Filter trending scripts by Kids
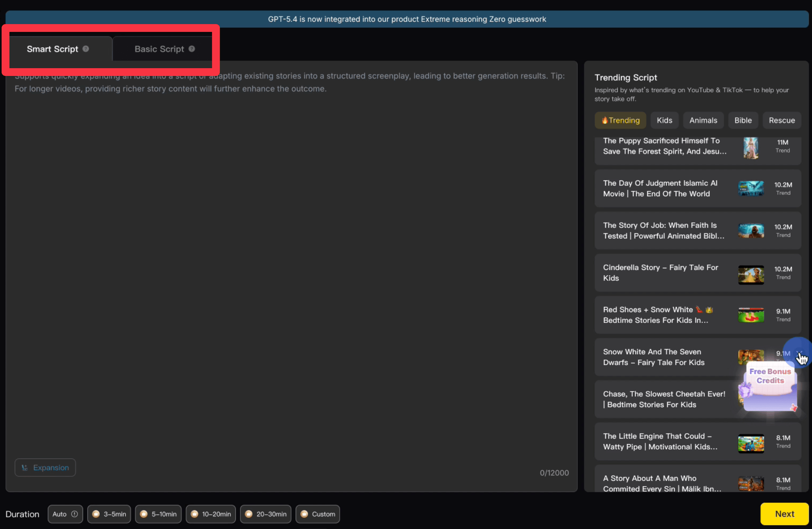 click(x=664, y=120)
